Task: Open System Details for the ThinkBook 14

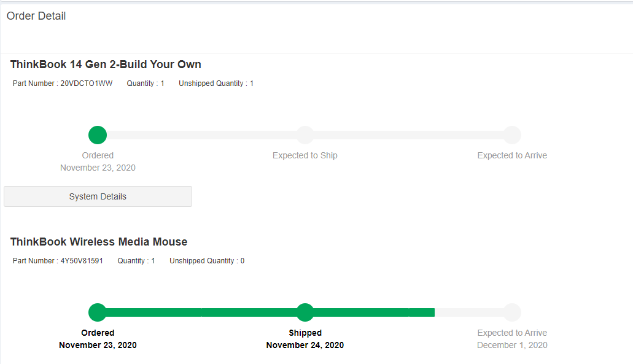Action: pyautogui.click(x=98, y=196)
